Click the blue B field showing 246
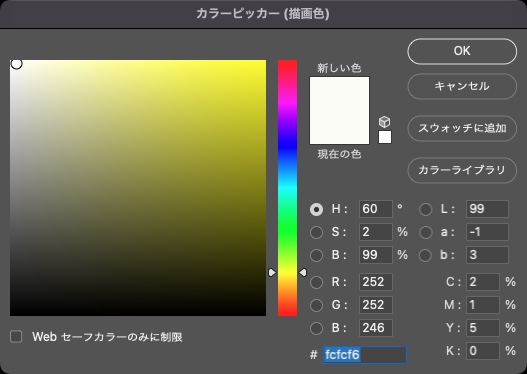The image size is (527, 374). click(376, 328)
